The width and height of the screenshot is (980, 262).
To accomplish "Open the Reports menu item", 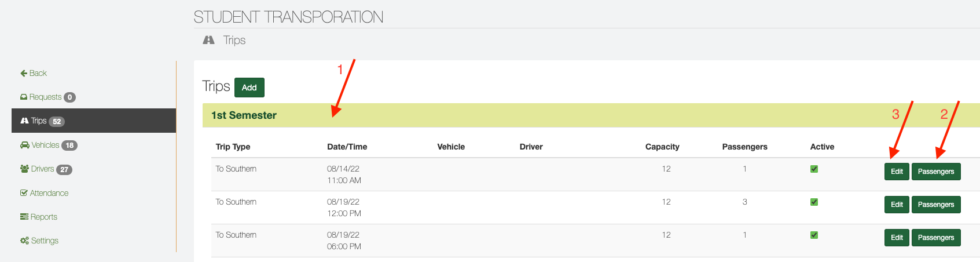I will 44,217.
